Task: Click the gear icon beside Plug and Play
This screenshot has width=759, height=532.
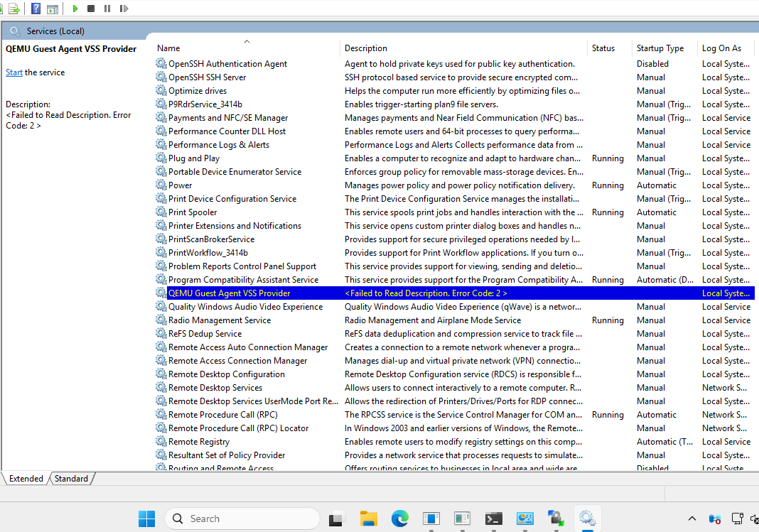Action: coord(161,158)
